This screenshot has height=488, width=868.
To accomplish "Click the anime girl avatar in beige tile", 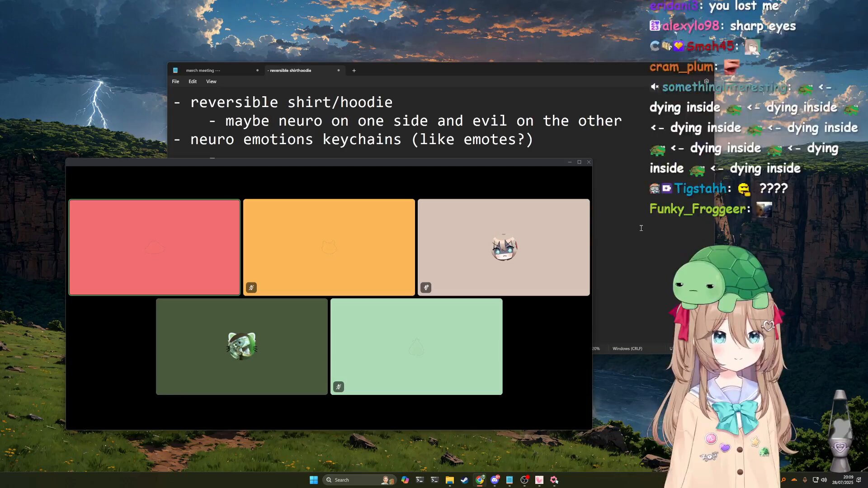I will point(504,248).
